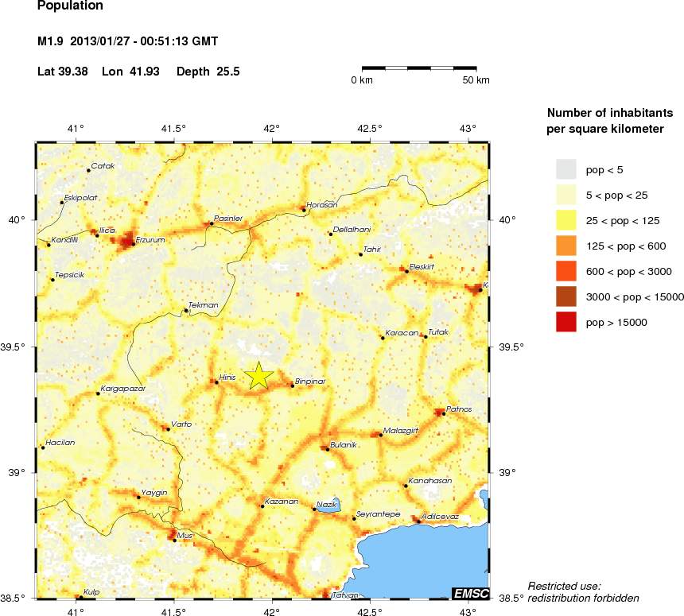Click the Kulp label on the map
The image size is (684, 616).
pyautogui.click(x=91, y=592)
